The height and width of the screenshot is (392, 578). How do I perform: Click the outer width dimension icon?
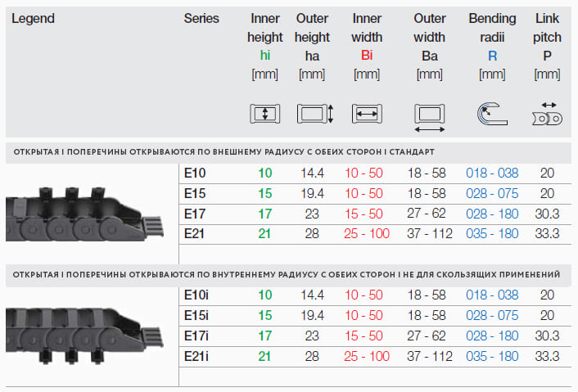[x=430, y=115]
